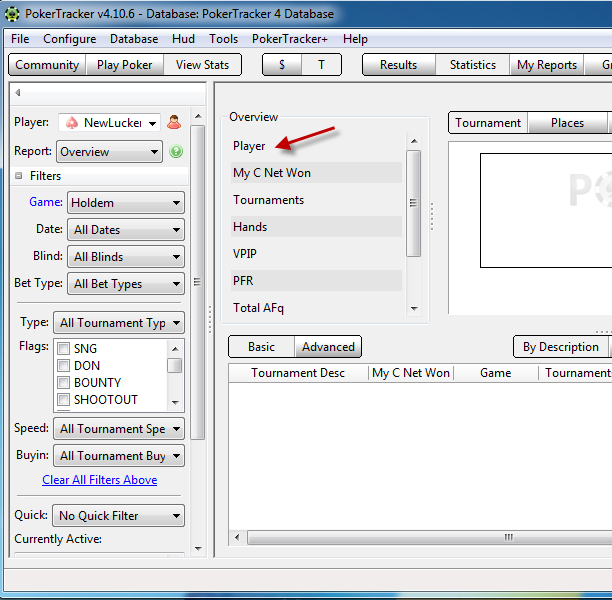Click the Overview list scroll up arrow
612x600 pixels.
click(x=414, y=141)
